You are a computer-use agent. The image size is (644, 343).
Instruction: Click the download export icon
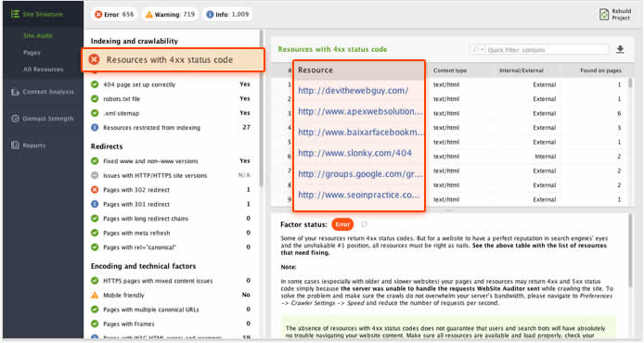click(x=620, y=50)
